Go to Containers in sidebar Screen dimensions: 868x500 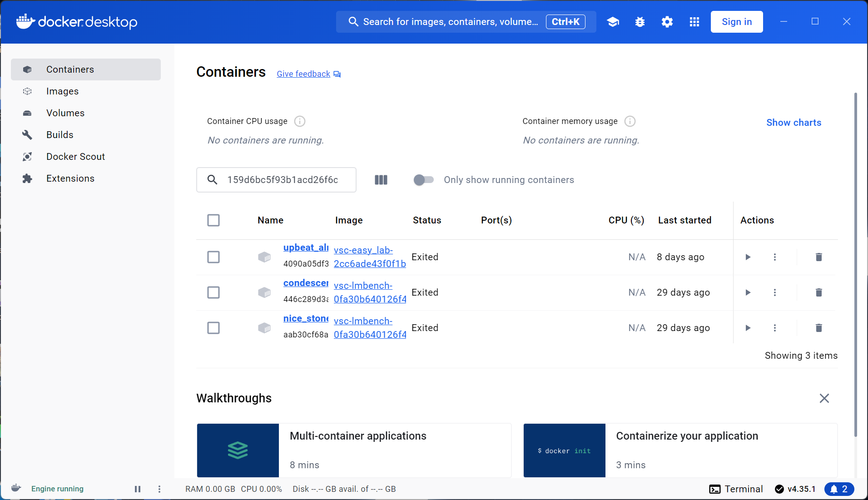86,69
